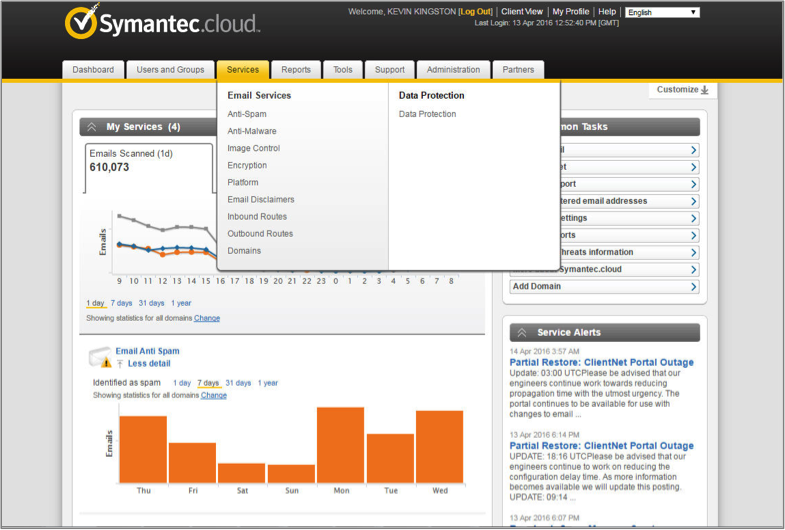Select Outbound Routes menu entry
Screen dimensions: 785x530
tap(260, 233)
